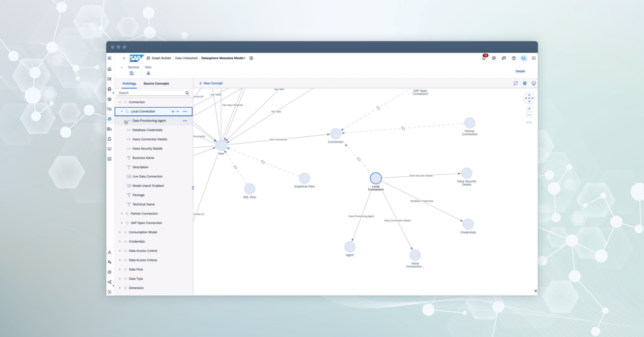
Task: Expand the Data Type tree node
Action: 120,279
